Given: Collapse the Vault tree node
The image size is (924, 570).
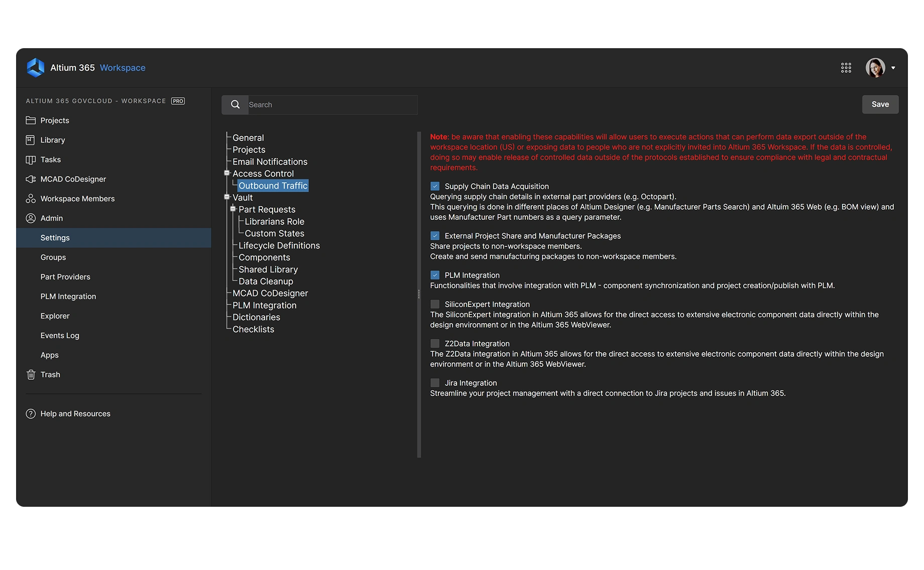Looking at the screenshot, I should (227, 197).
